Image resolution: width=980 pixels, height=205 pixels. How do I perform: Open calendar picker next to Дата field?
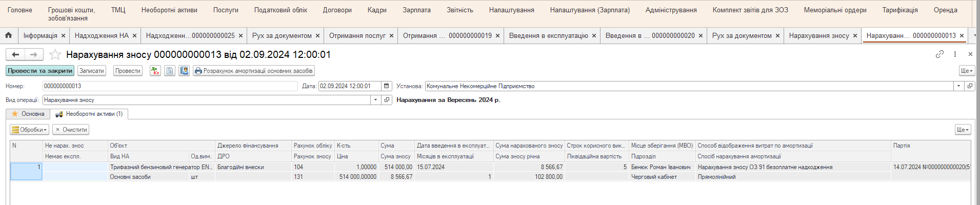[387, 86]
